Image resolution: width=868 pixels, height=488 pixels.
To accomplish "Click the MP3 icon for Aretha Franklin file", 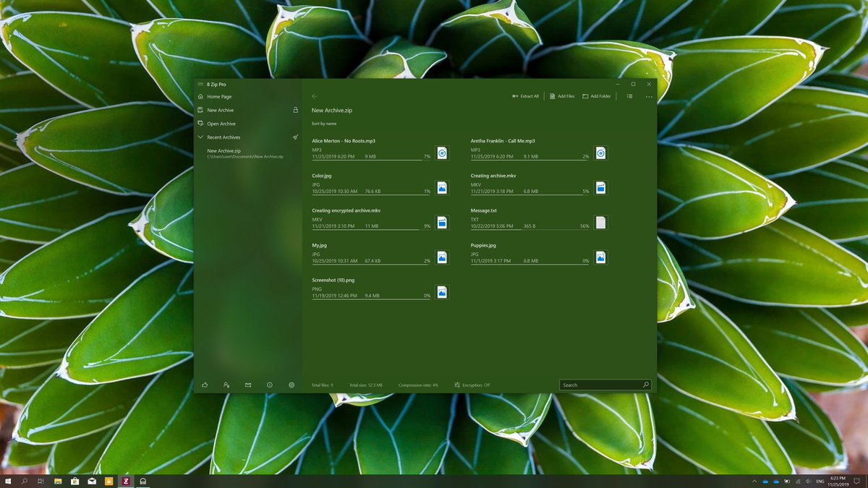I will pos(600,153).
